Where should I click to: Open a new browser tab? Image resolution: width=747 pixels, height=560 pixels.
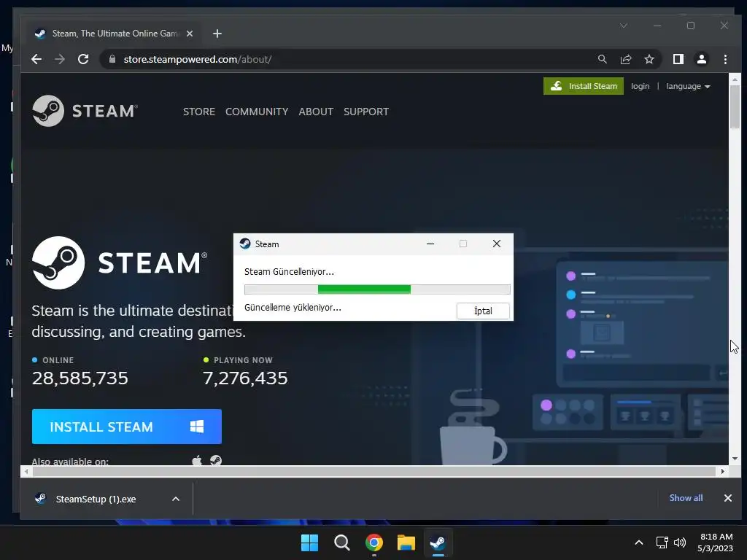(x=217, y=34)
